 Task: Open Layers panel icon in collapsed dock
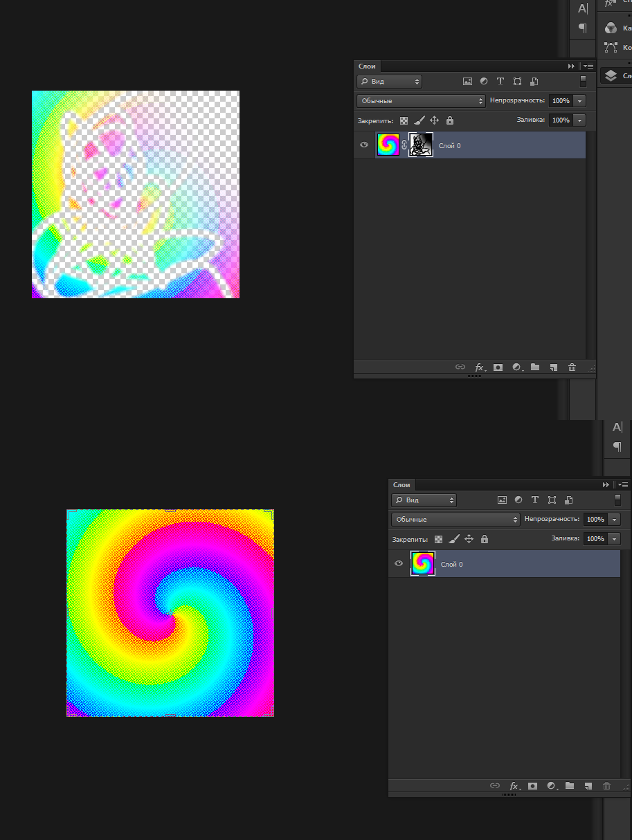point(610,76)
